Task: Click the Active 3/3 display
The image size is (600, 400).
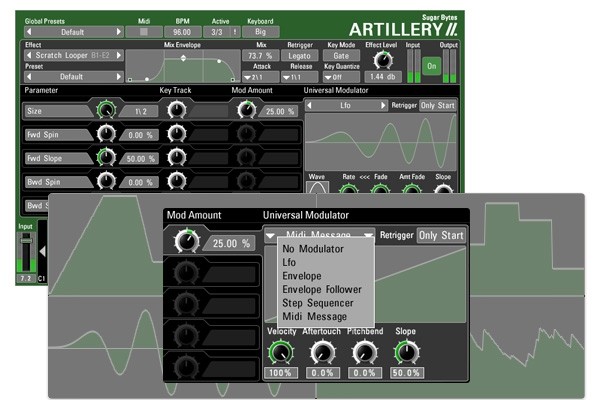Action: pyautogui.click(x=217, y=32)
